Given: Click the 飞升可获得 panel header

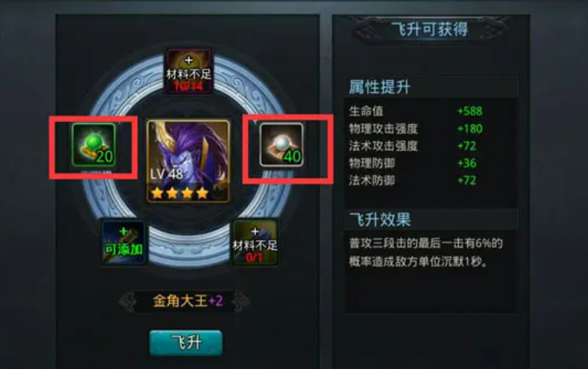Looking at the screenshot, I should [x=430, y=29].
